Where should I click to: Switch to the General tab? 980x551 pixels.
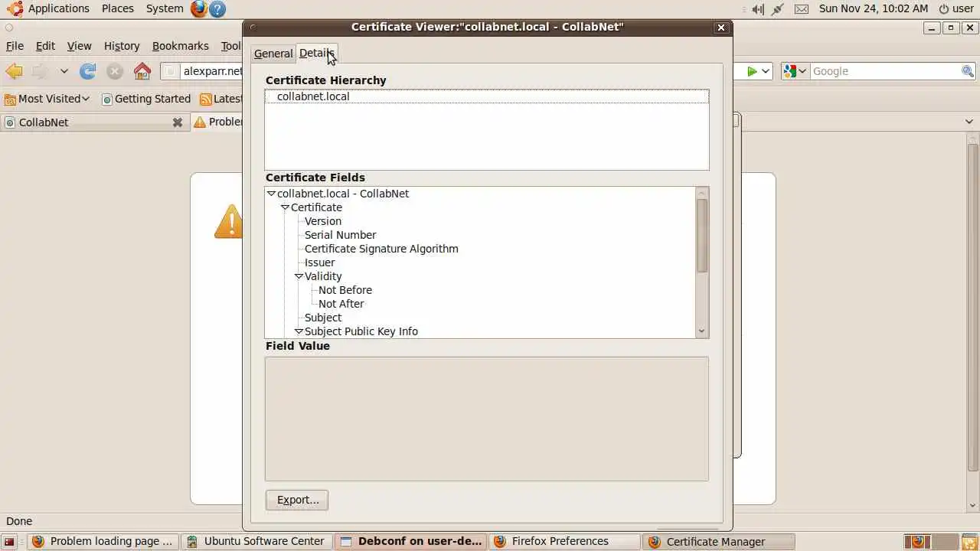(273, 54)
